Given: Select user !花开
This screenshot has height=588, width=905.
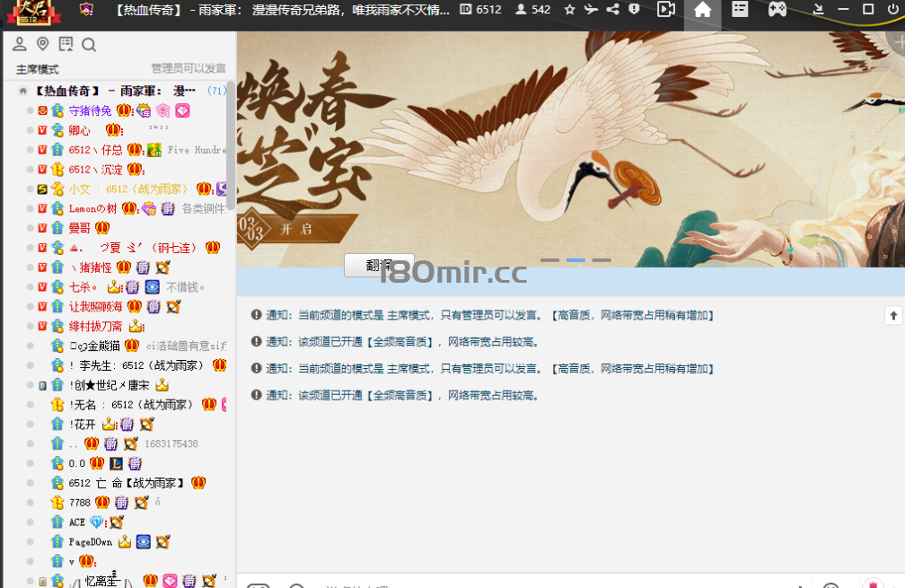Looking at the screenshot, I should pos(83,425).
